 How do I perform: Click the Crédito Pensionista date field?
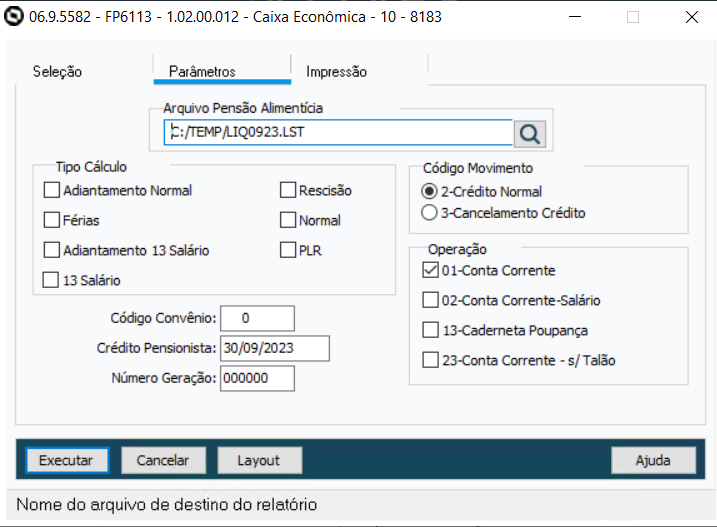click(x=274, y=348)
